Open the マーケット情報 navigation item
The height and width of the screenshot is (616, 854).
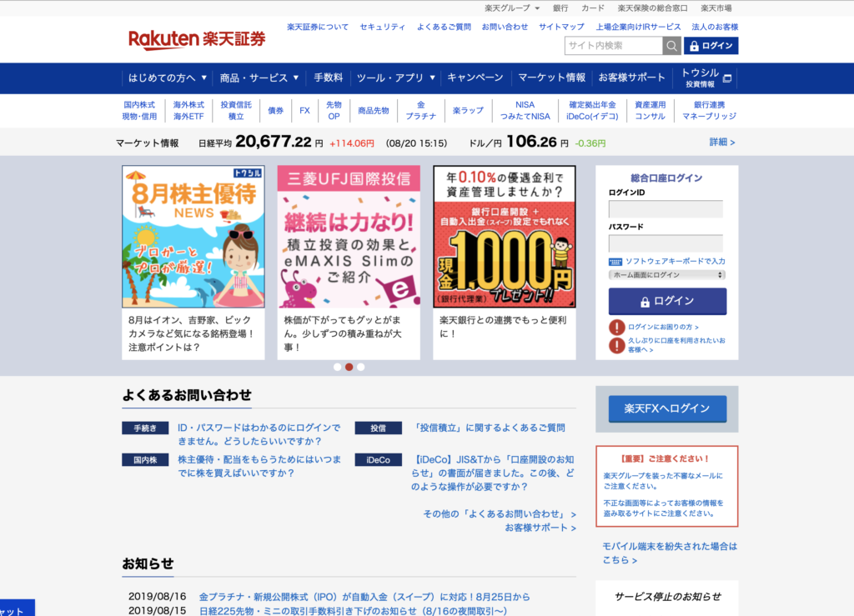click(x=552, y=78)
